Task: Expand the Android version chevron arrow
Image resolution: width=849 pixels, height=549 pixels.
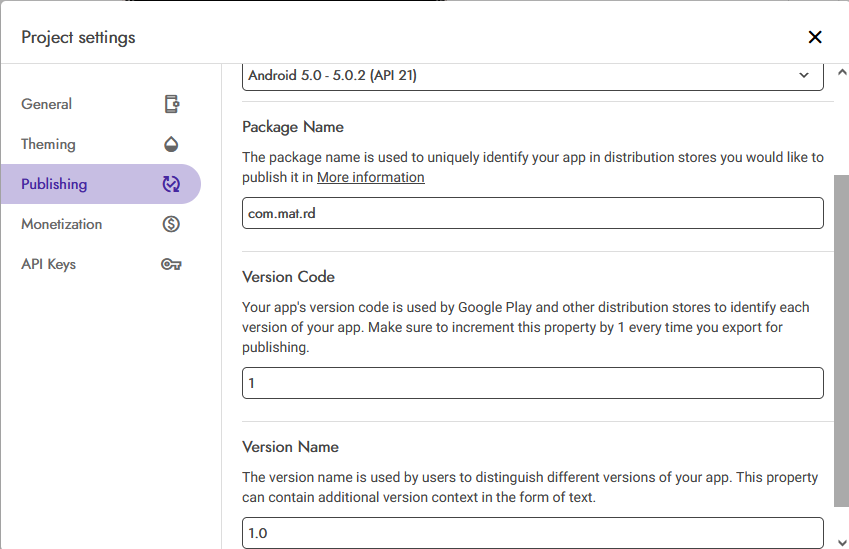Action: pyautogui.click(x=804, y=75)
